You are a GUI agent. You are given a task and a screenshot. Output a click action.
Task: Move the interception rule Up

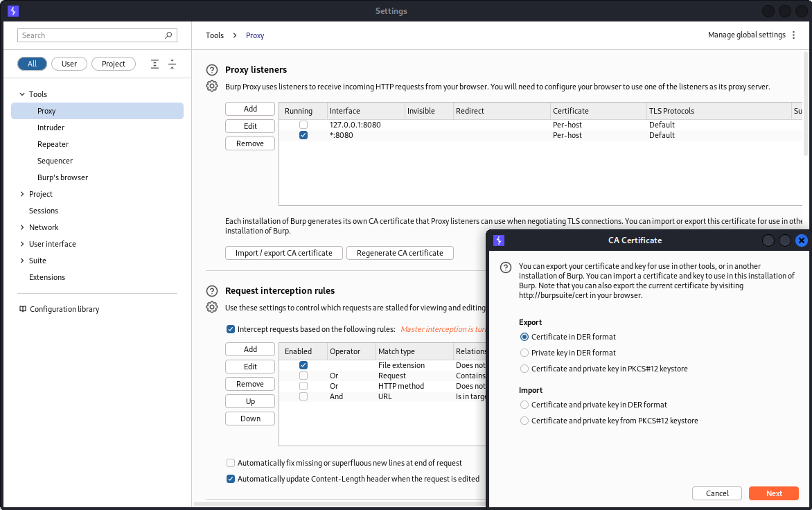[x=250, y=401]
